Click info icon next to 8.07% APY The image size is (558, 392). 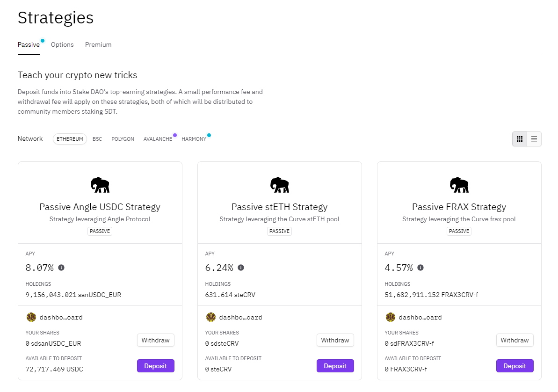(x=61, y=268)
